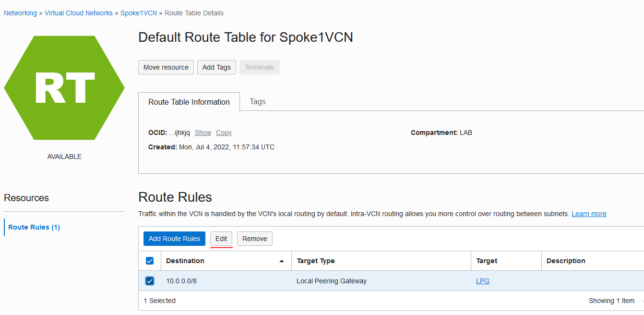Image resolution: width=644 pixels, height=315 pixels.
Task: Copy the OCID value
Action: [x=224, y=133]
